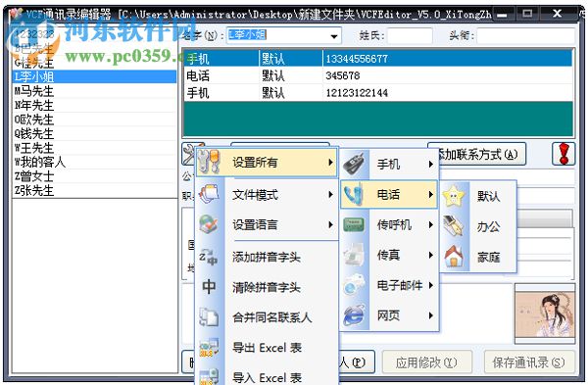Click the 姓氏 input field
Image resolution: width=588 pixels, height=385 pixels.
click(410, 36)
